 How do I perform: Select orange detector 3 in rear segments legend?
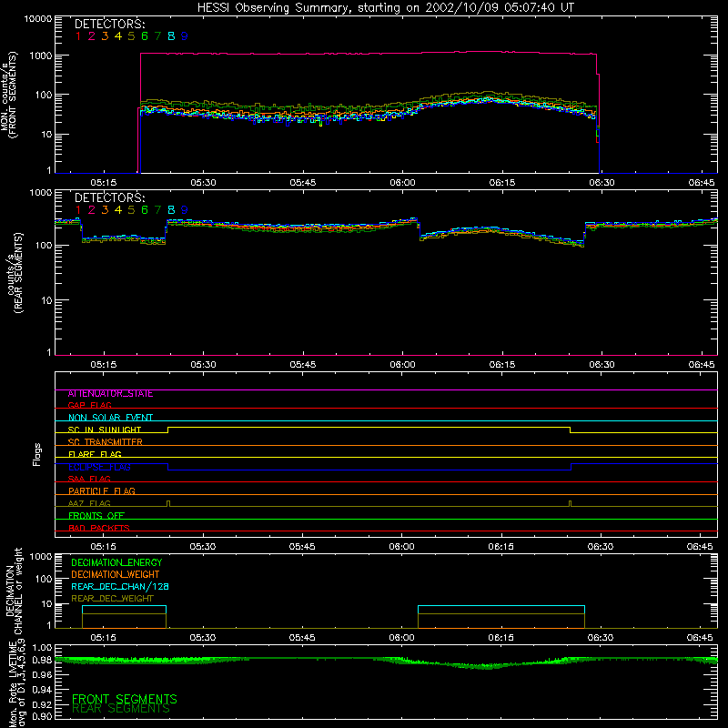point(105,210)
